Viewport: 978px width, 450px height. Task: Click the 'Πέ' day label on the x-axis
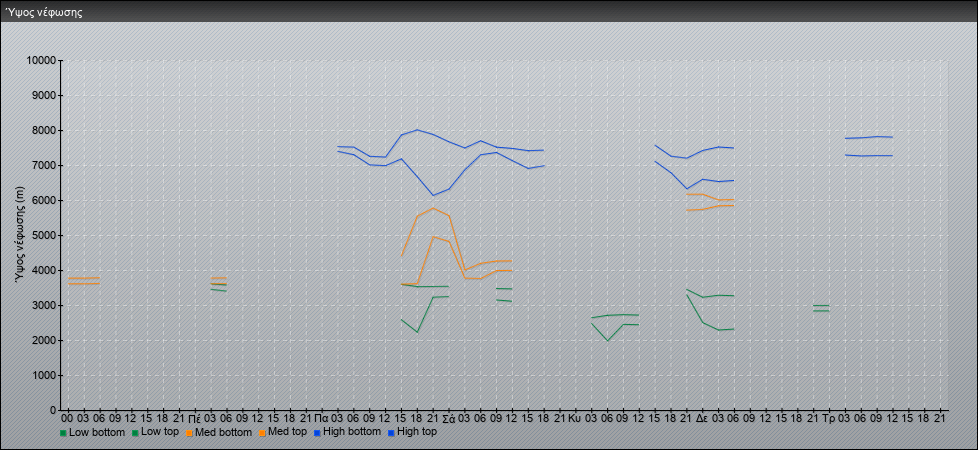195,418
